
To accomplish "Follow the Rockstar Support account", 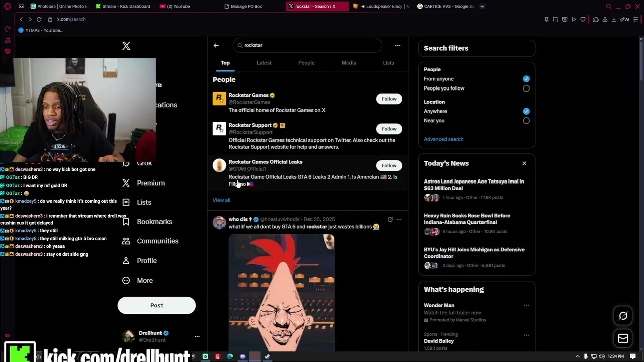I will [389, 129].
